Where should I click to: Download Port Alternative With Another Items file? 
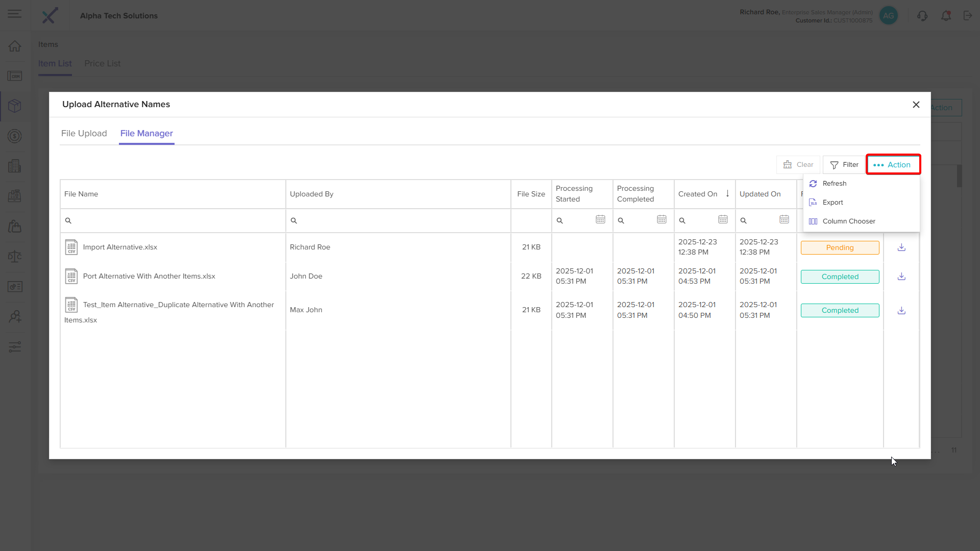901,277
